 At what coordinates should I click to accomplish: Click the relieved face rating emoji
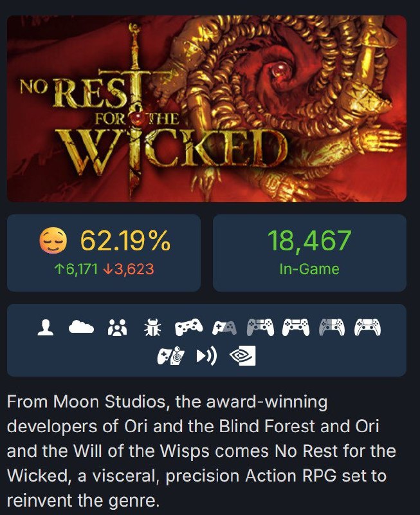[x=53, y=241]
